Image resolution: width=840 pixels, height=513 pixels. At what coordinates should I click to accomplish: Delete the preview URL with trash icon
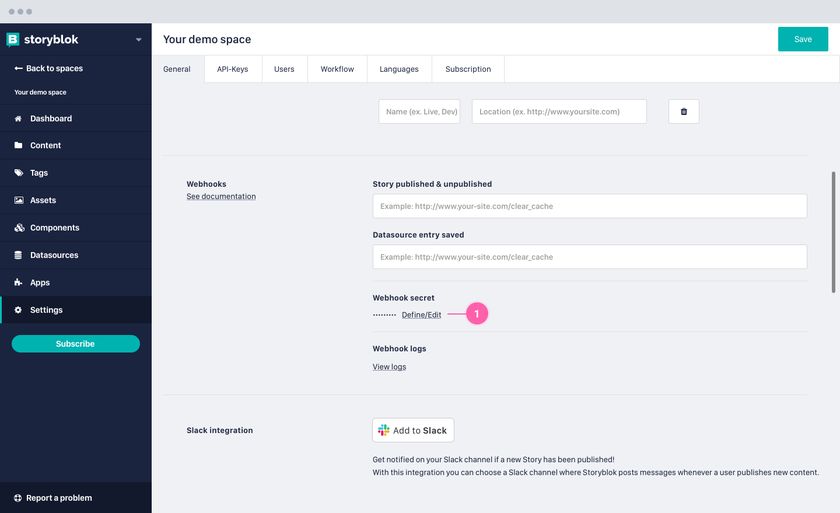[684, 111]
